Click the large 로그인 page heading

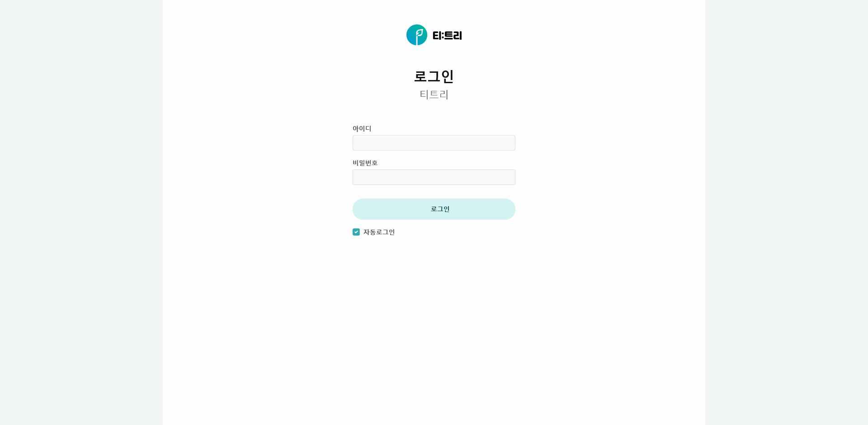[434, 76]
